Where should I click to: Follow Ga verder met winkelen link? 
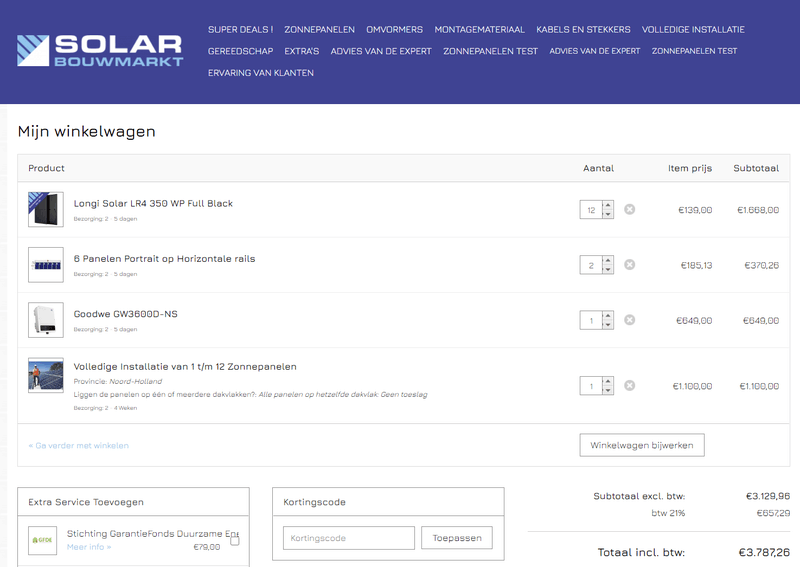(x=79, y=446)
